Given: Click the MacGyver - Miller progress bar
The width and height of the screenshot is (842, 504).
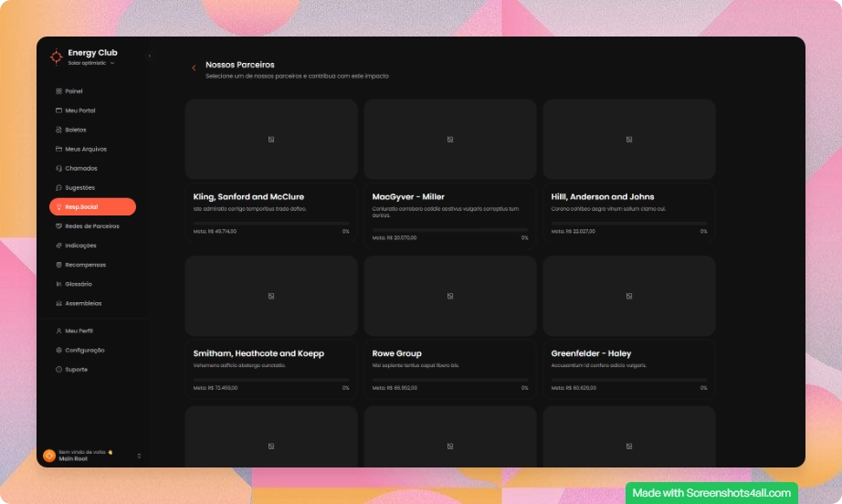Looking at the screenshot, I should (x=449, y=229).
